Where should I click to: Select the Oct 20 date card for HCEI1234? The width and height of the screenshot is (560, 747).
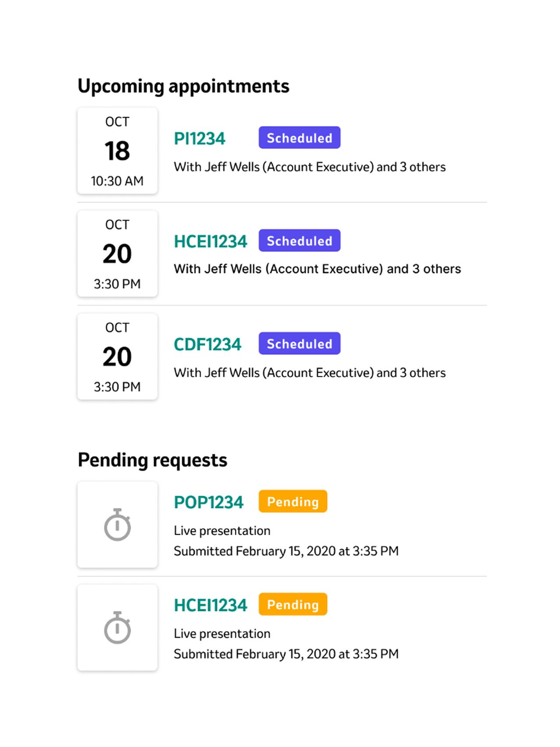117,253
